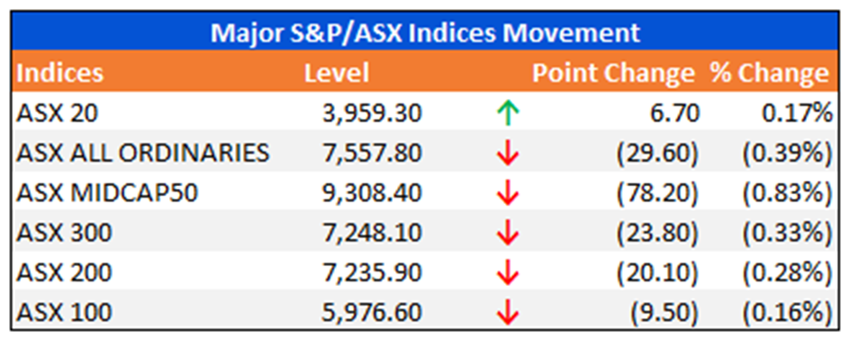Select the ASX ALL ORDINARIES row label

coord(143,153)
